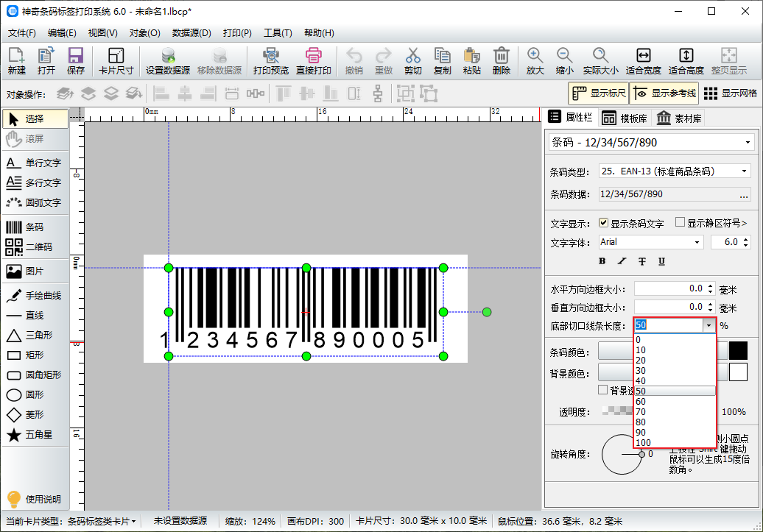Click the black 条码颜色 swatch
Viewport: 763px width, 532px height.
738,350
